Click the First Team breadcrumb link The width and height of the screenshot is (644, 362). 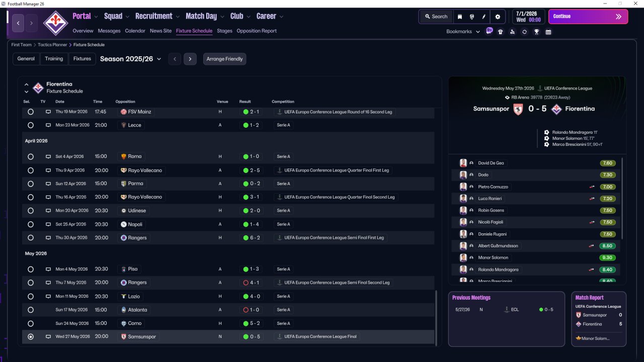click(22, 45)
